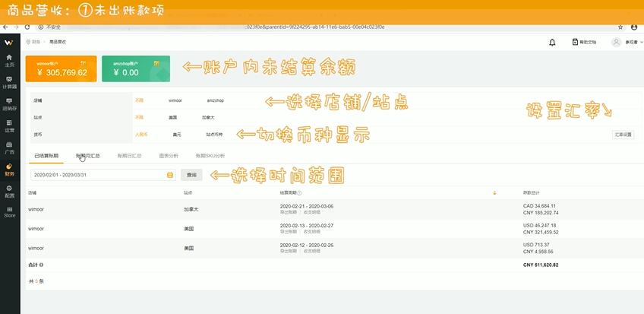Image resolution: width=644 pixels, height=314 pixels.
Task: Switch to the 账期SKU分析 tab
Action: 210,156
